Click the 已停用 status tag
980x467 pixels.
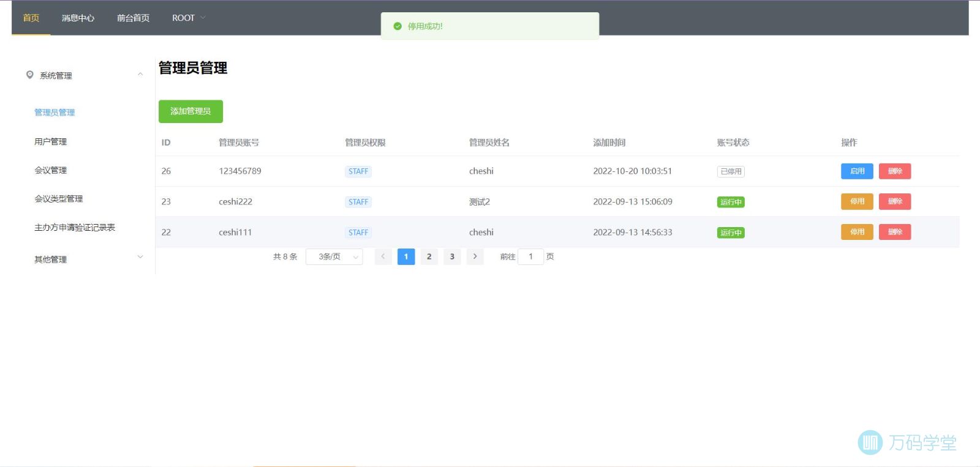point(731,171)
